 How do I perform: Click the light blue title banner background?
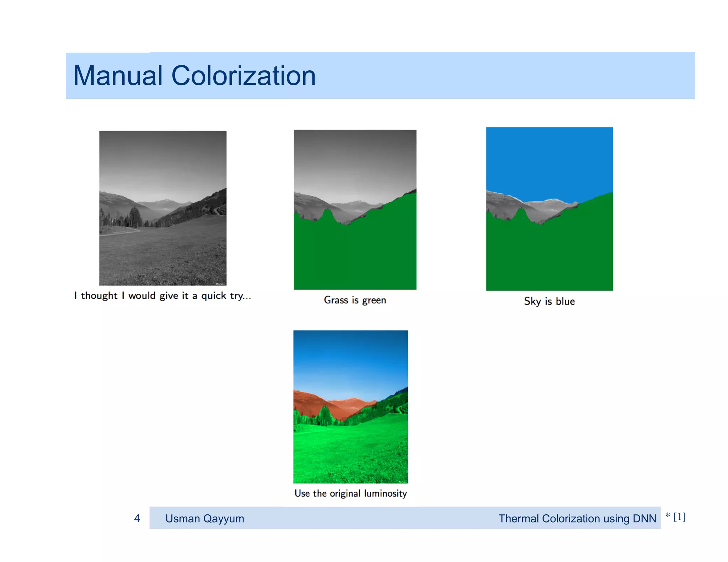[x=498, y=76]
